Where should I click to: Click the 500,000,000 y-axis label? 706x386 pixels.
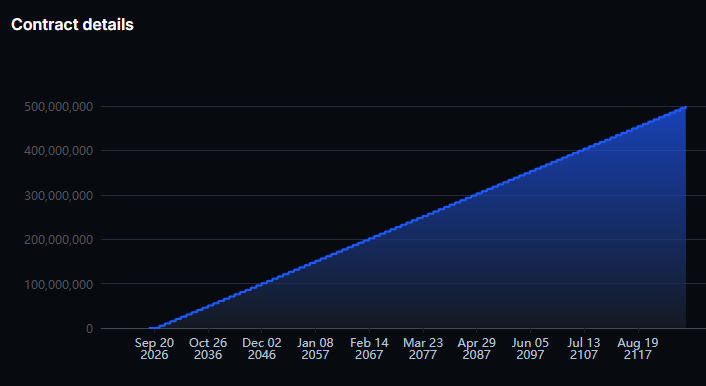(59, 107)
